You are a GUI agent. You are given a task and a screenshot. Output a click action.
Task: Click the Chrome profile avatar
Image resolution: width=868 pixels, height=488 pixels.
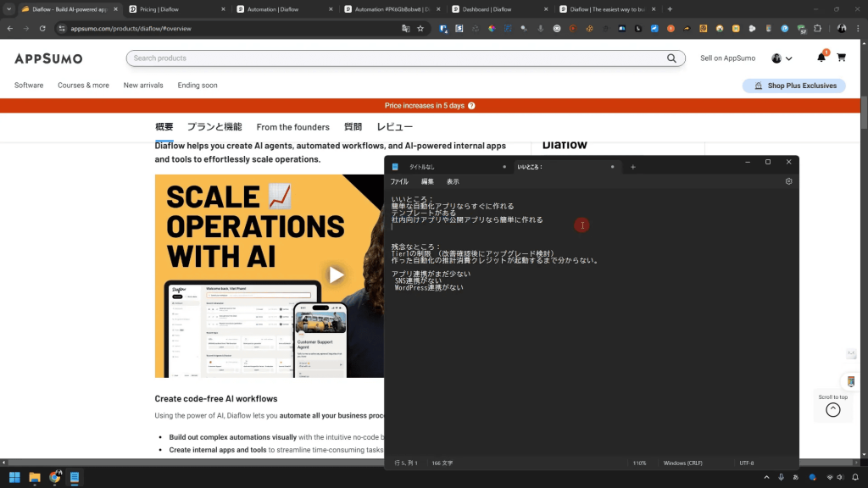tap(842, 28)
